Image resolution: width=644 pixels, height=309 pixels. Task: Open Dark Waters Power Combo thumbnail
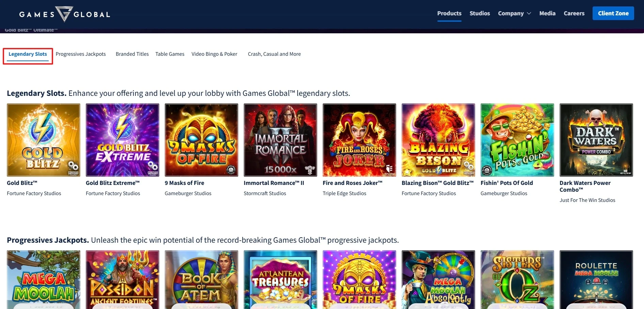596,140
